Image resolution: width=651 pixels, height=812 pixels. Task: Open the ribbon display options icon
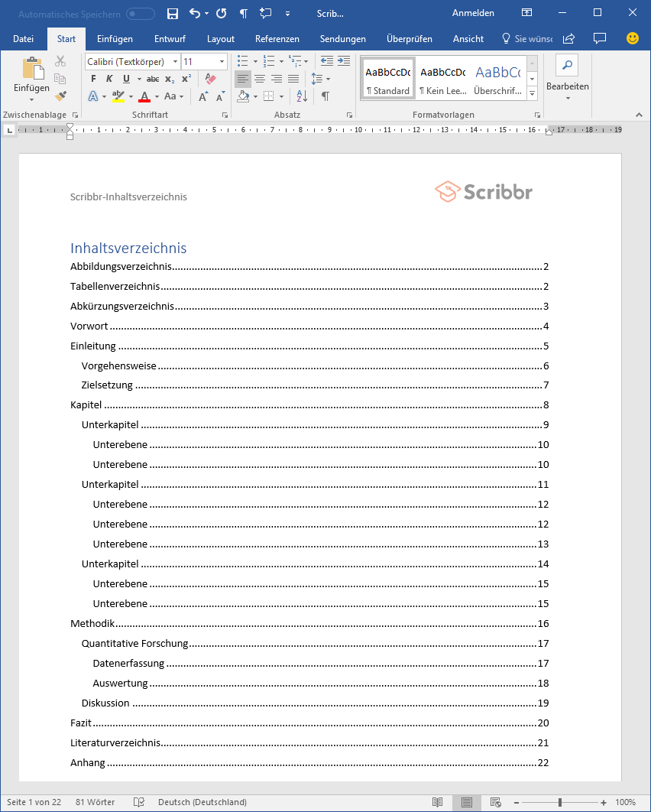coord(526,13)
